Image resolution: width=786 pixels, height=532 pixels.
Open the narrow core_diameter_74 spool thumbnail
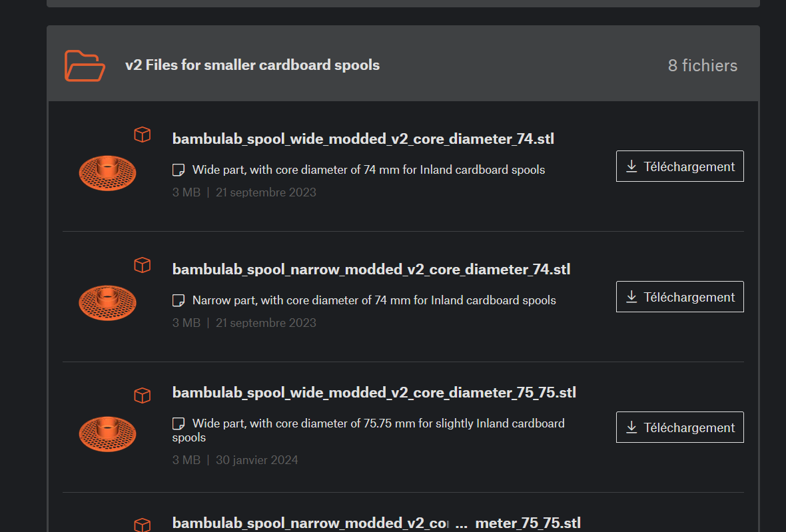(x=107, y=302)
